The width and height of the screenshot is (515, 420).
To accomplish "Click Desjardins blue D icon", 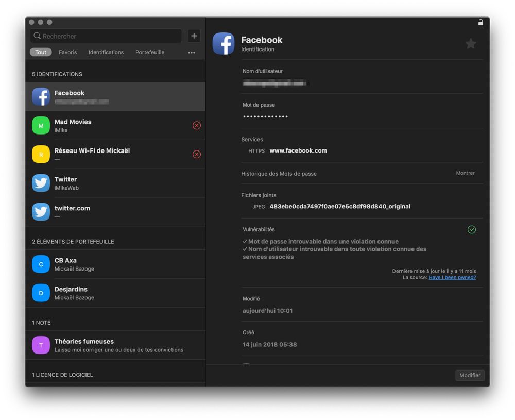I will (41, 293).
